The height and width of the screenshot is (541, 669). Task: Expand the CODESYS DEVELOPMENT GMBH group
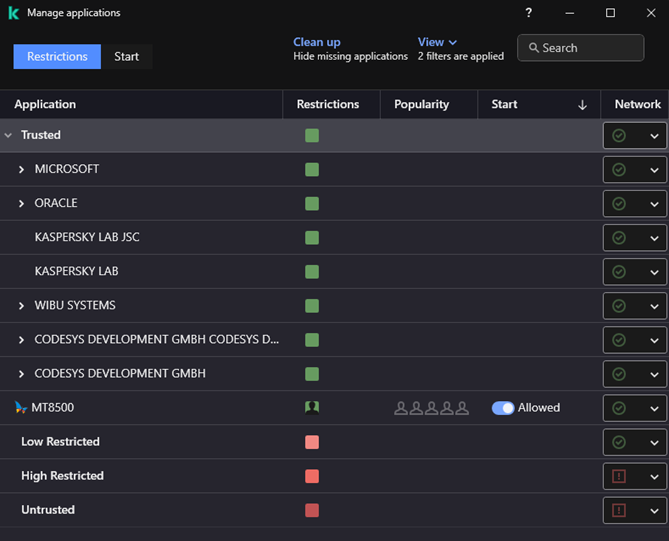[21, 374]
